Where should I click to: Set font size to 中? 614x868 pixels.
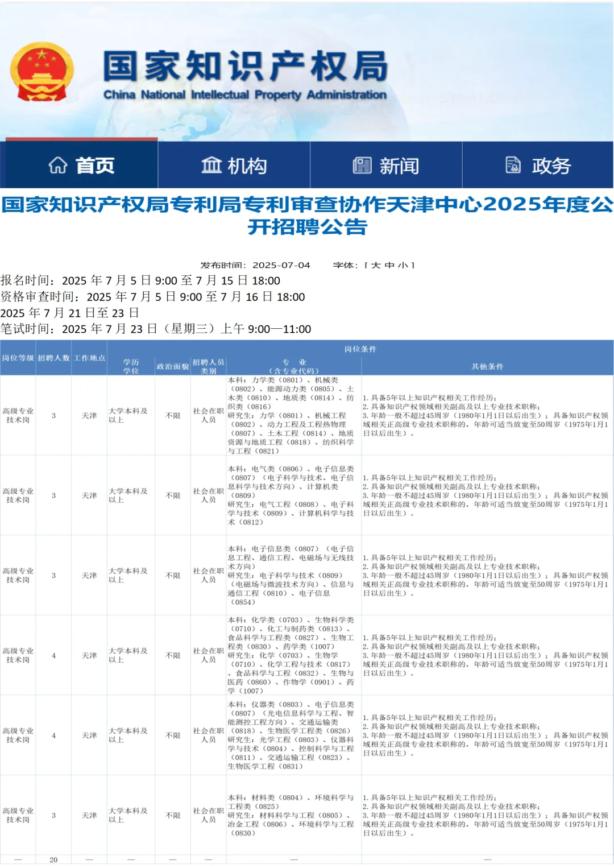[x=389, y=266]
